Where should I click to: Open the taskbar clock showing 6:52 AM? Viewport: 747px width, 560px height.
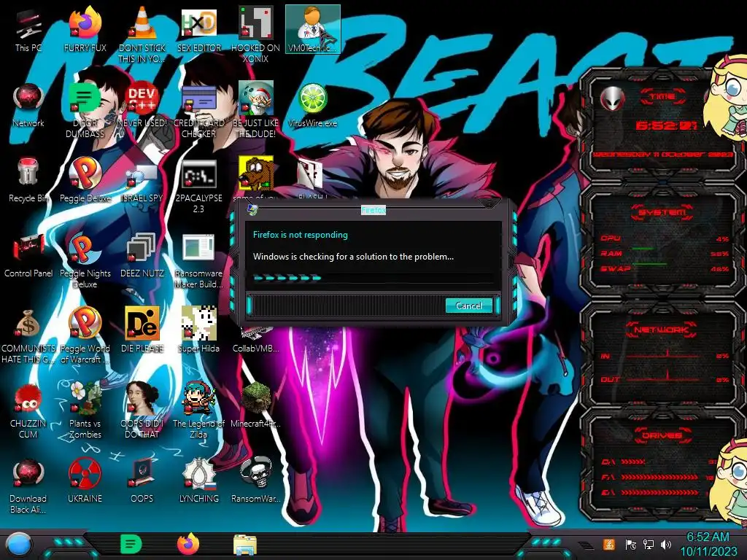coord(708,544)
